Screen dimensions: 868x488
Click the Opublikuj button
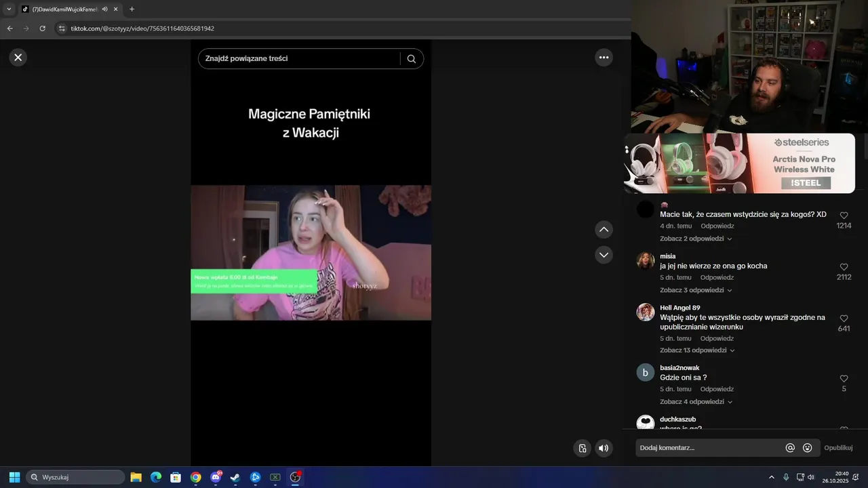point(838,448)
